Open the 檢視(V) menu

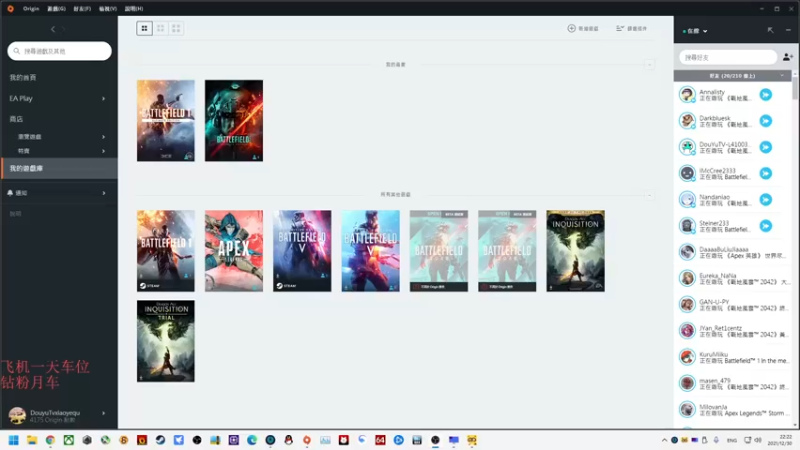point(108,9)
